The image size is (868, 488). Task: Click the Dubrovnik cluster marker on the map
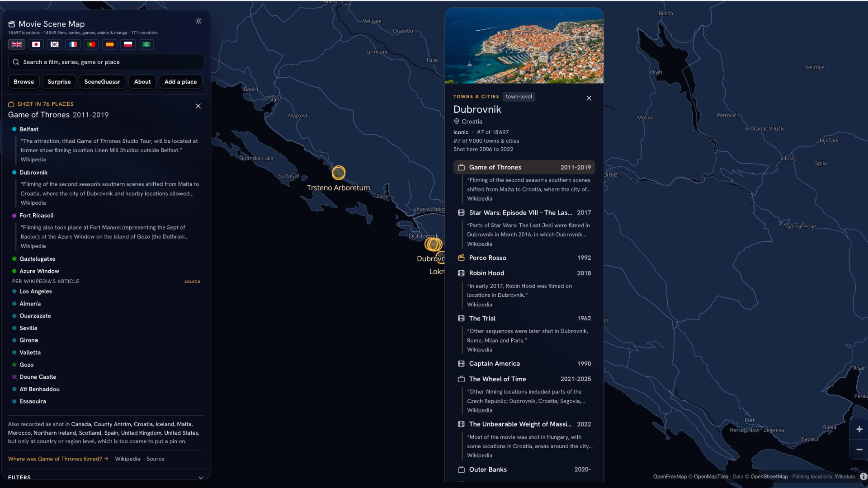[433, 244]
